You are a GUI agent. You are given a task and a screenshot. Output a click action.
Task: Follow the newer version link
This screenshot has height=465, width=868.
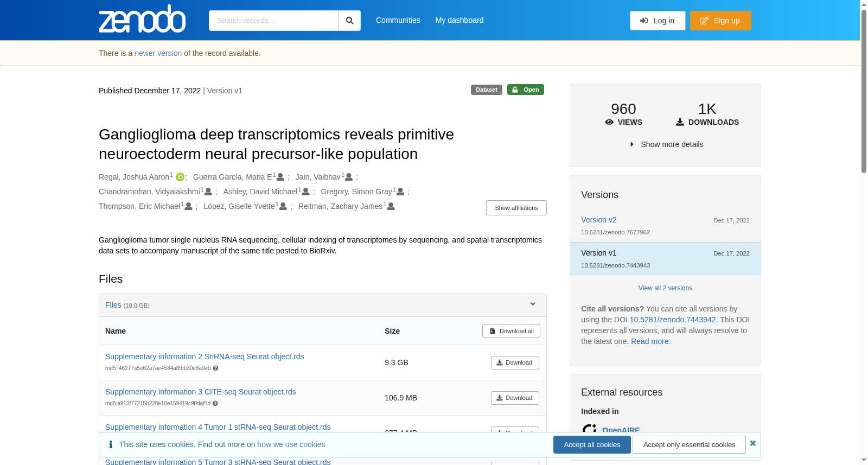coord(158,53)
